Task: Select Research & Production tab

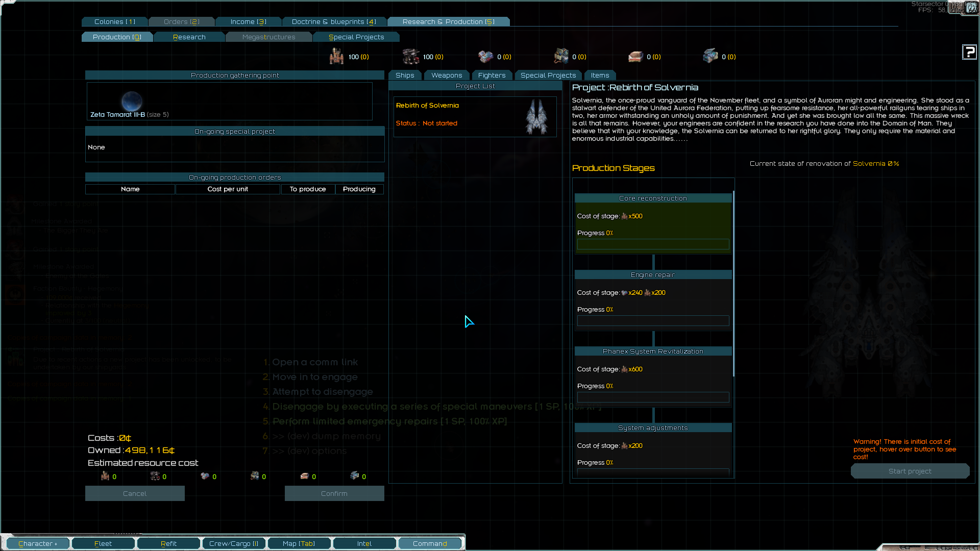Action: [449, 21]
